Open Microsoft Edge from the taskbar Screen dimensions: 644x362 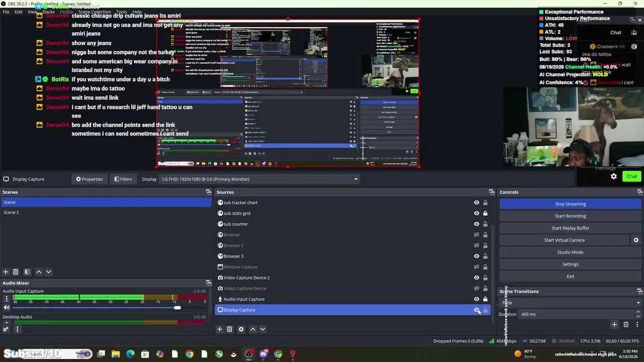[x=130, y=354]
